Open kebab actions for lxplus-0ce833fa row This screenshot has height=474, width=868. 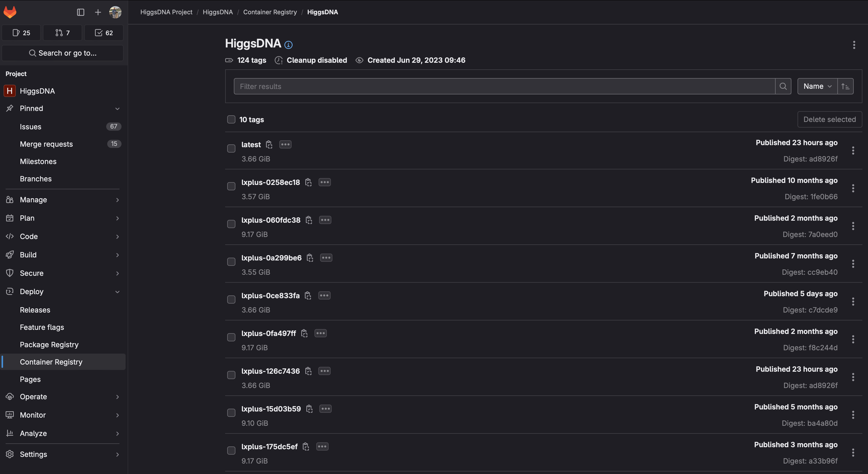point(853,301)
